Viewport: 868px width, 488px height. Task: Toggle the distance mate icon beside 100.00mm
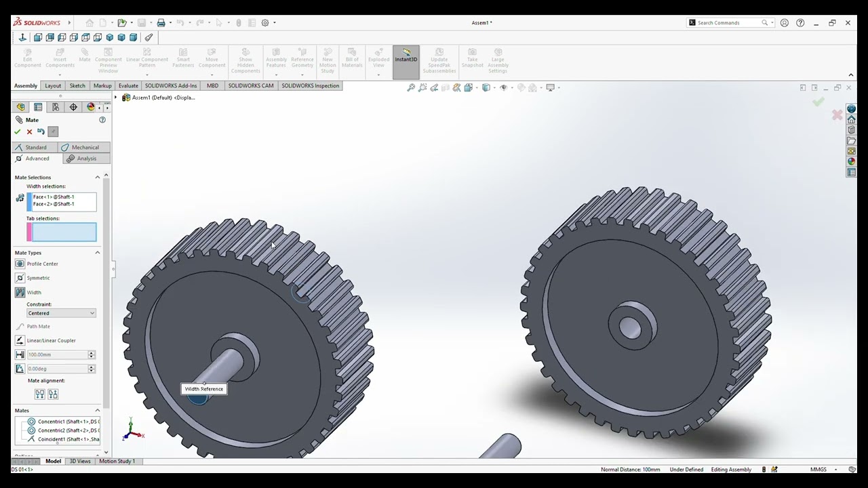[x=20, y=354]
